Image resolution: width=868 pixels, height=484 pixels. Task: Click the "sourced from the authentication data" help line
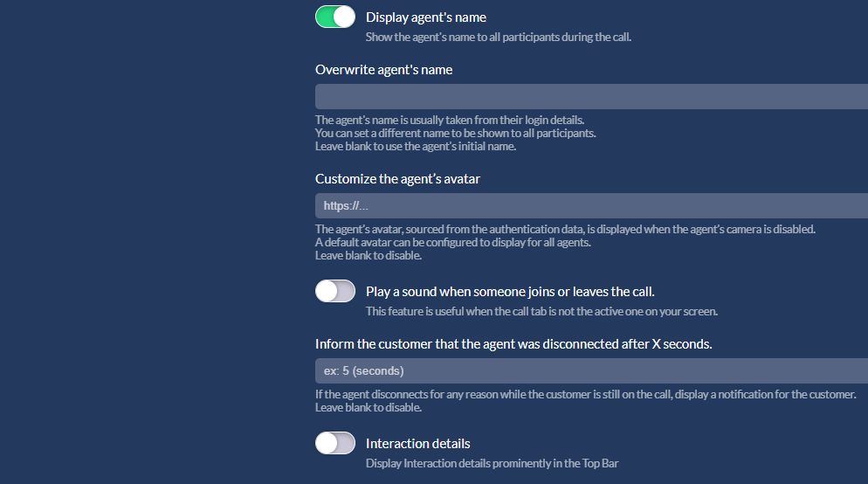click(x=564, y=229)
